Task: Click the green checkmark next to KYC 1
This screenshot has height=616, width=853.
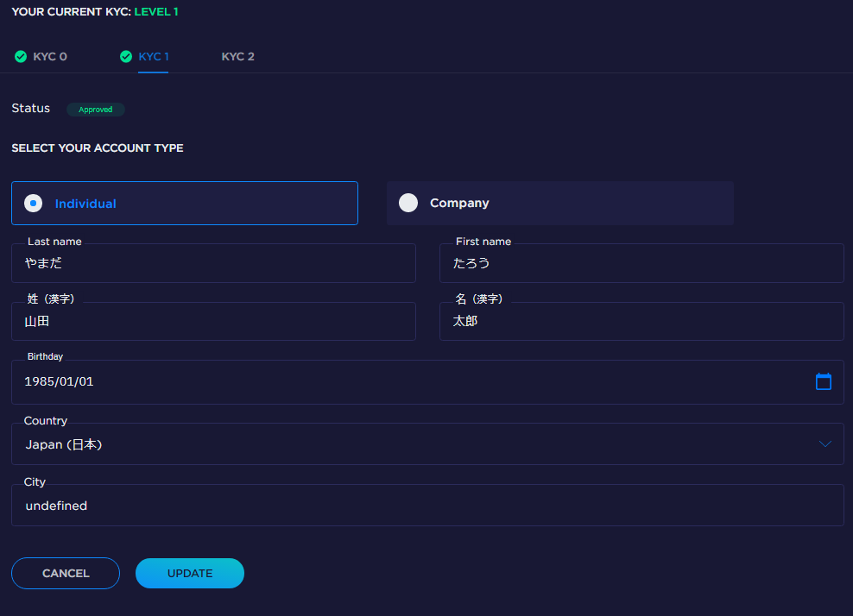Action: [x=126, y=57]
